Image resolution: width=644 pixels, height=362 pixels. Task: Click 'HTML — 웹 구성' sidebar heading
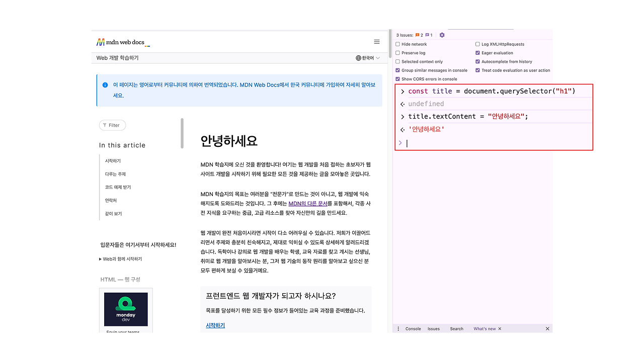120,280
